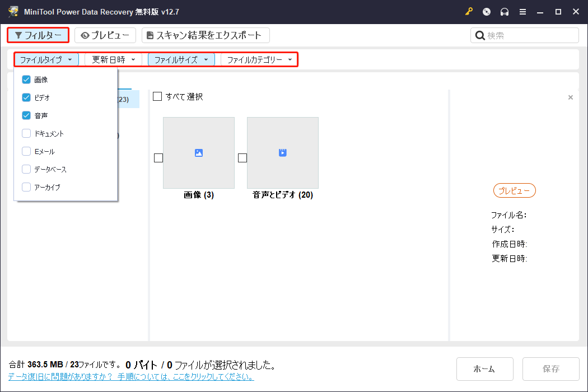Open the bootable media disc icon
The width and height of the screenshot is (588, 392).
point(486,11)
